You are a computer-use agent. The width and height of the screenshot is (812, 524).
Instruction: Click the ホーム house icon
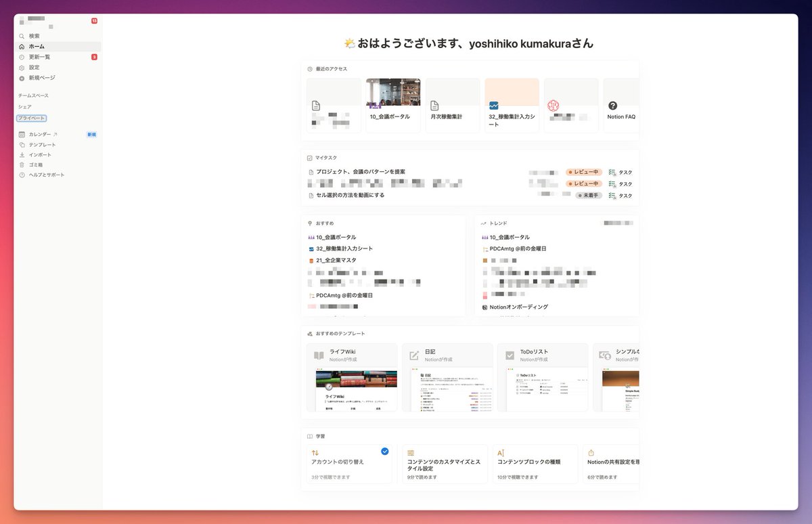tap(22, 47)
